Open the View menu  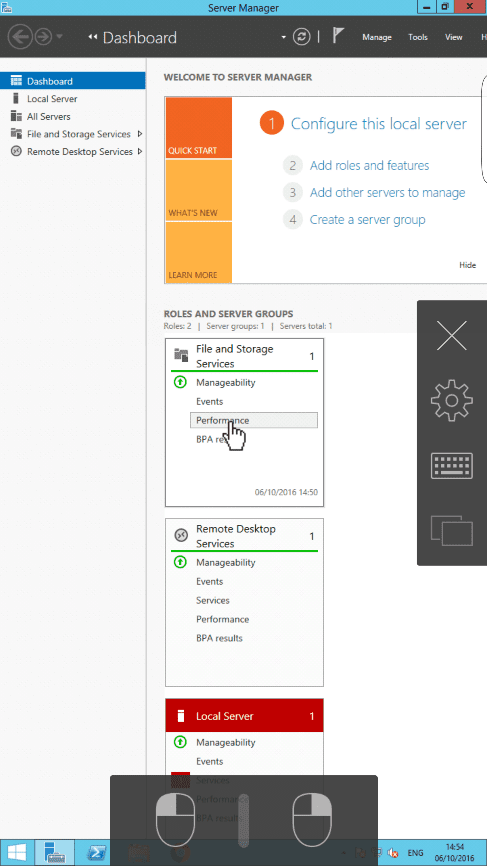pyautogui.click(x=453, y=37)
